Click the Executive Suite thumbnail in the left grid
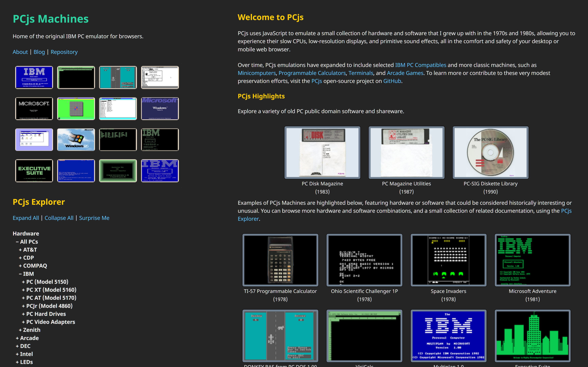The width and height of the screenshot is (588, 367). pos(34,171)
